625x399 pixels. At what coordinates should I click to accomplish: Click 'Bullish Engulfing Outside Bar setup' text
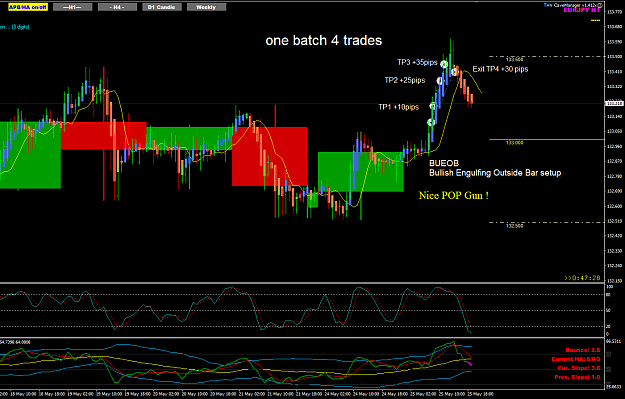click(x=495, y=173)
